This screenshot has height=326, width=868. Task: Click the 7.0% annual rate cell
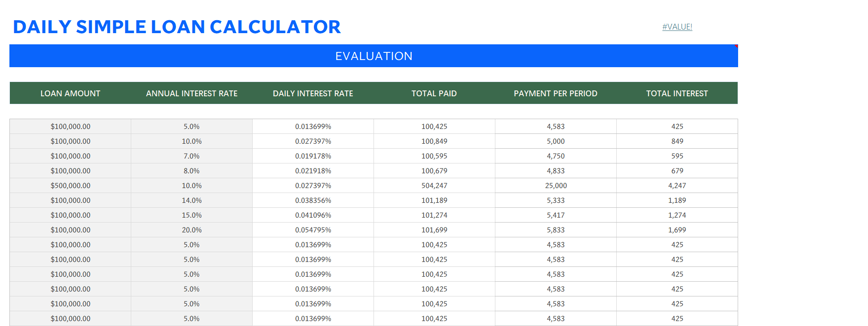(x=192, y=156)
